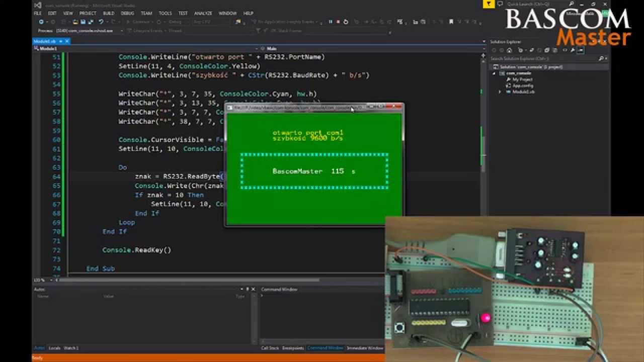Switch to the Autos tab

point(39,348)
